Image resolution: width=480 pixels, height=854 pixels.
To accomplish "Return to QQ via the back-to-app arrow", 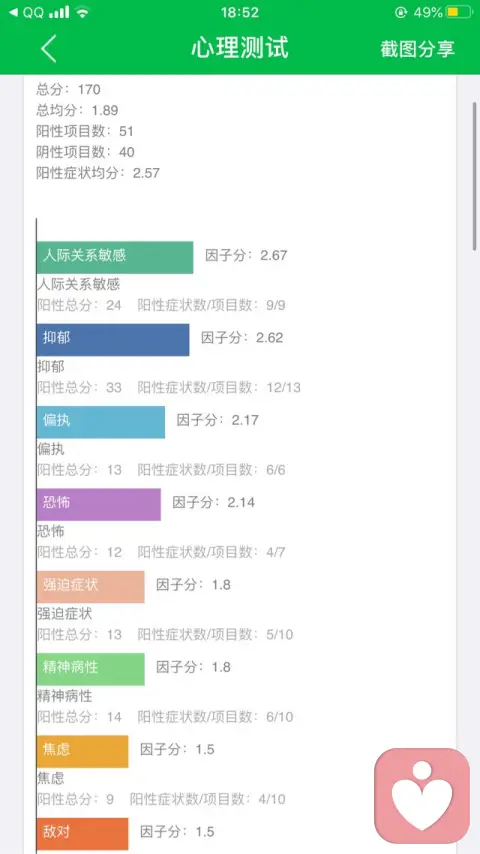I will click(26, 12).
